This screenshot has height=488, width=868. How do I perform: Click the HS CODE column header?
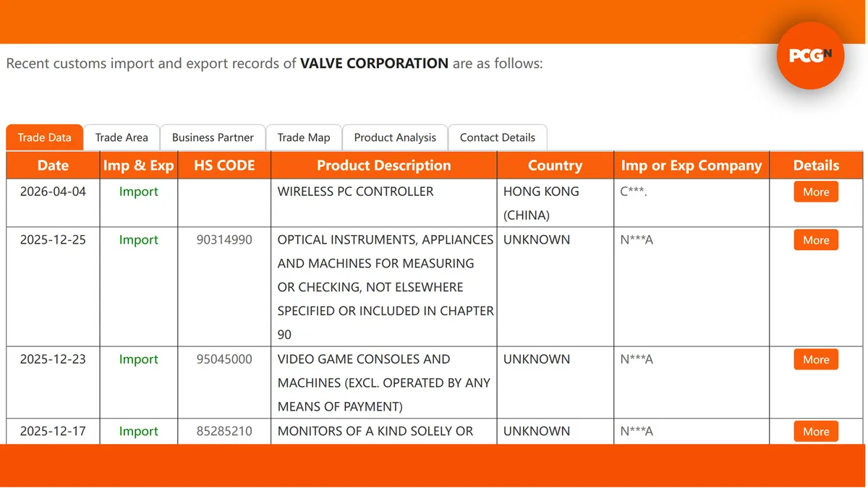pyautogui.click(x=224, y=166)
